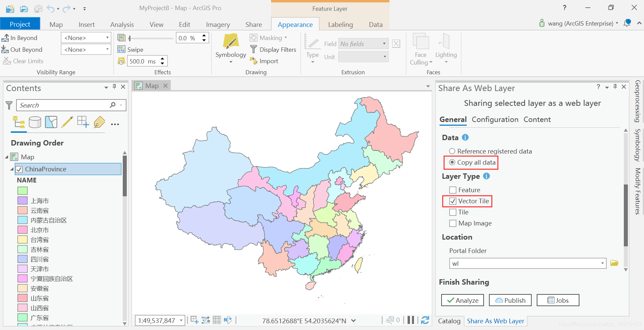644x330 pixels.
Task: Select Reference registered data option
Action: click(491, 151)
